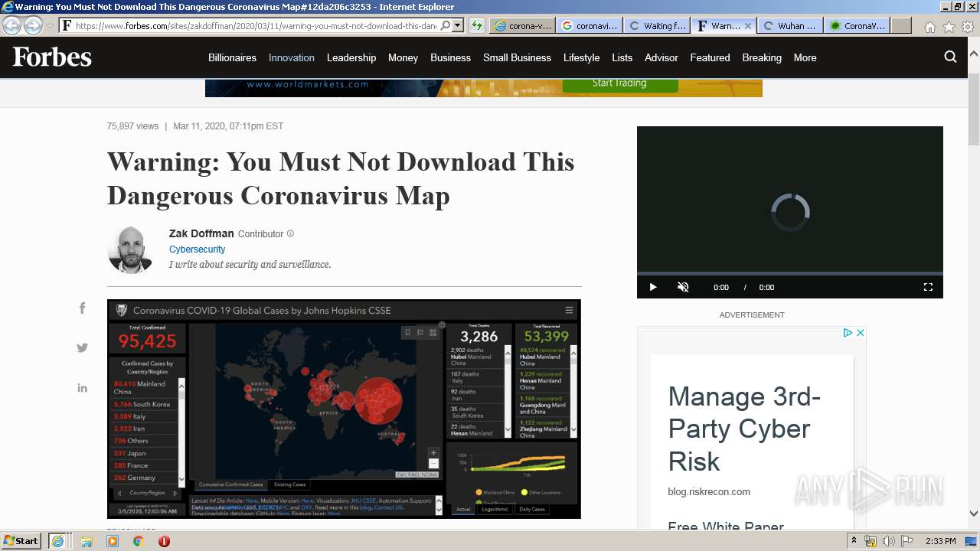Open the Small Business menu

[517, 57]
